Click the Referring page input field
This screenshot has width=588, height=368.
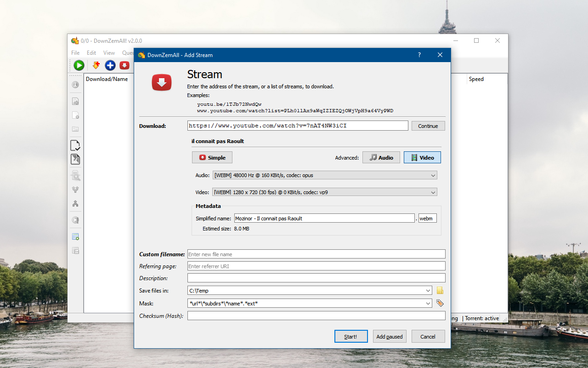pyautogui.click(x=316, y=266)
